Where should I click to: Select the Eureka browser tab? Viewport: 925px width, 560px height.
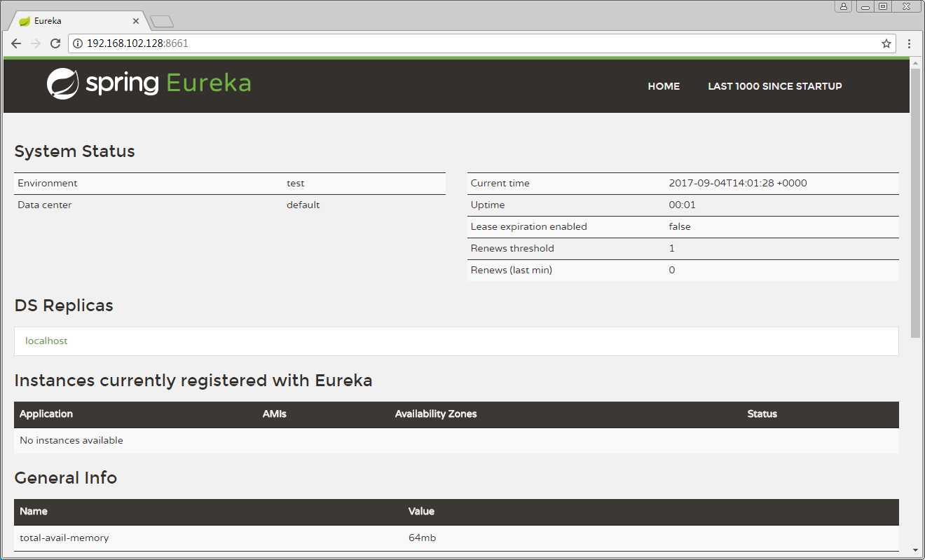[76, 21]
